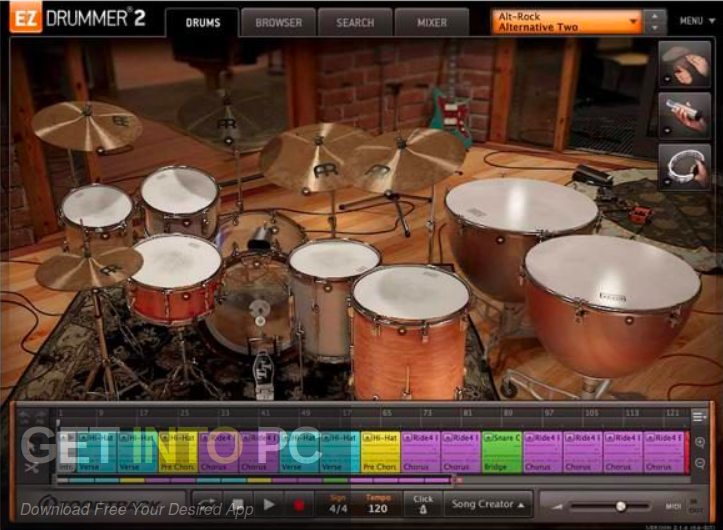Screen dimensions: 723x530
Task: Click the shaker percussion thumbnail
Action: point(684,115)
